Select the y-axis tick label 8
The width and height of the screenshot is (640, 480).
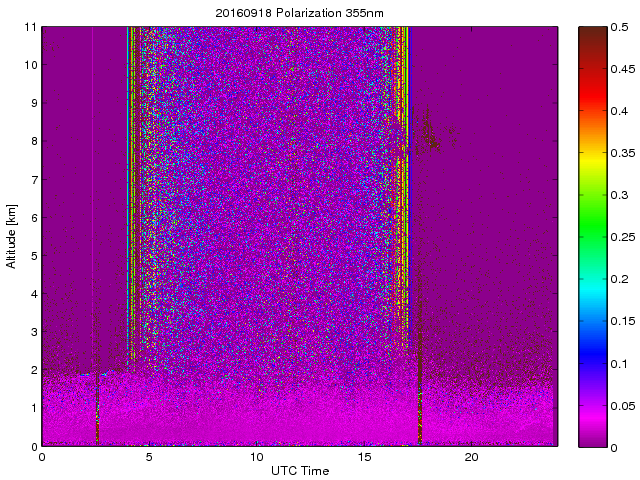point(32,141)
